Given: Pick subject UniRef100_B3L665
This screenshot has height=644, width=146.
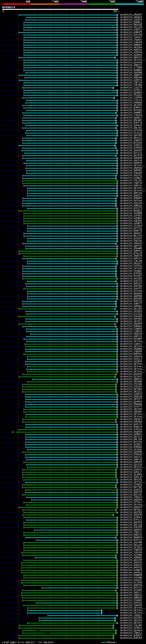Looking at the screenshot, I should coord(131,316).
